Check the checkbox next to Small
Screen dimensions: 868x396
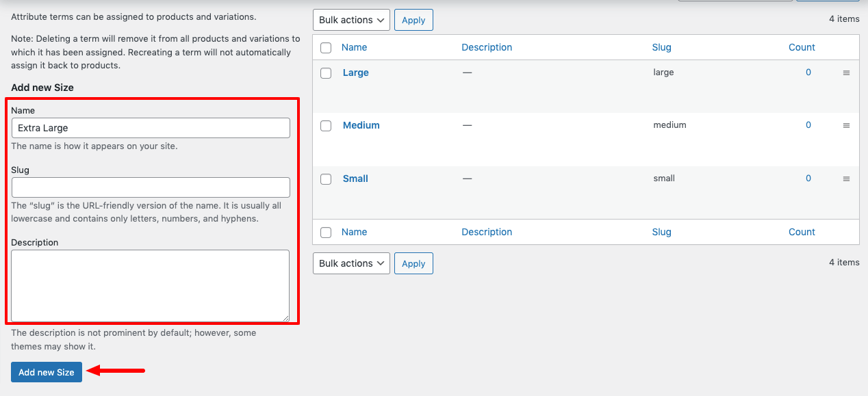point(325,179)
